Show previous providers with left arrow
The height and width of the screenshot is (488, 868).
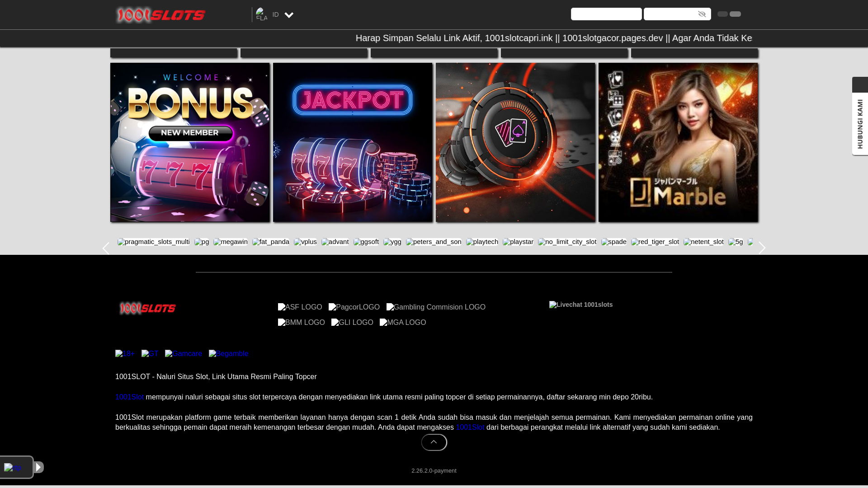point(106,248)
